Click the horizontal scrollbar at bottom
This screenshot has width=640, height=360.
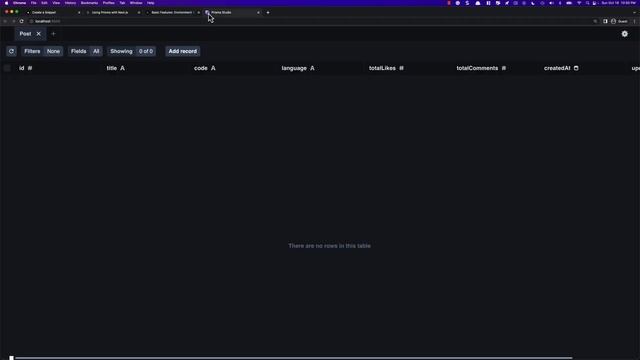click(294, 358)
